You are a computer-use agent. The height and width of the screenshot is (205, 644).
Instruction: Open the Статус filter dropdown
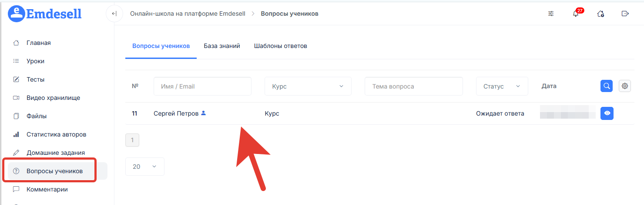(x=502, y=86)
